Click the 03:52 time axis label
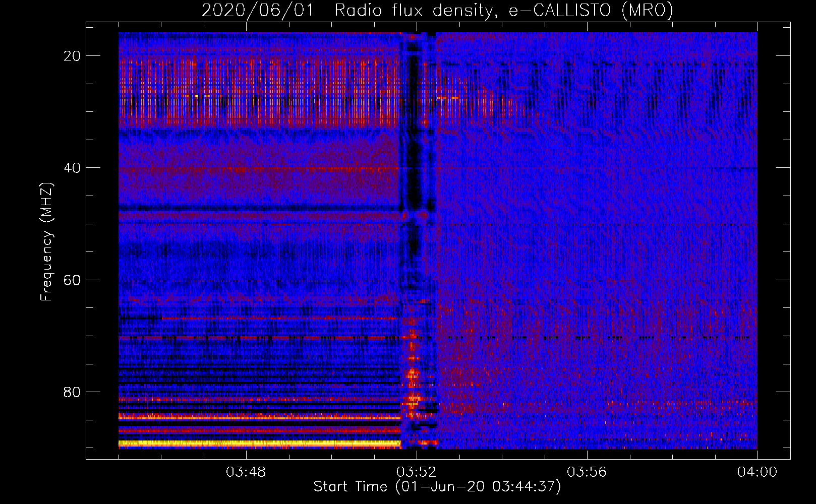Viewport: 816px width, 504px height. 417,472
